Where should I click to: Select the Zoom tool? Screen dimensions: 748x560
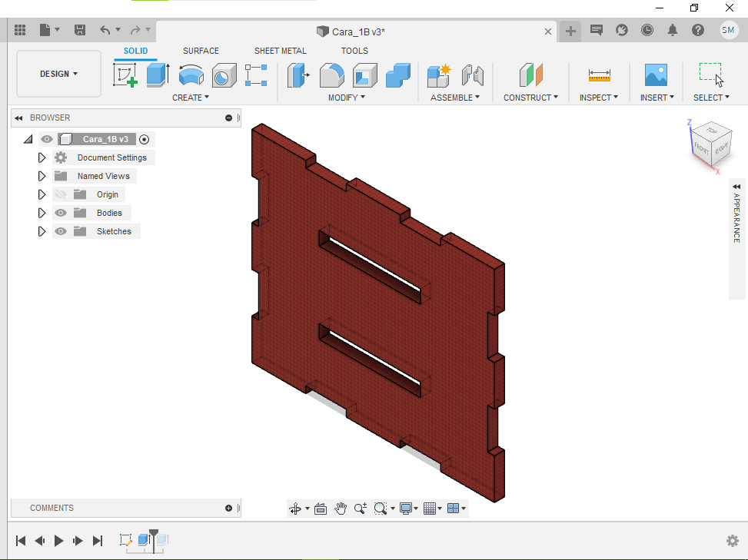361,509
